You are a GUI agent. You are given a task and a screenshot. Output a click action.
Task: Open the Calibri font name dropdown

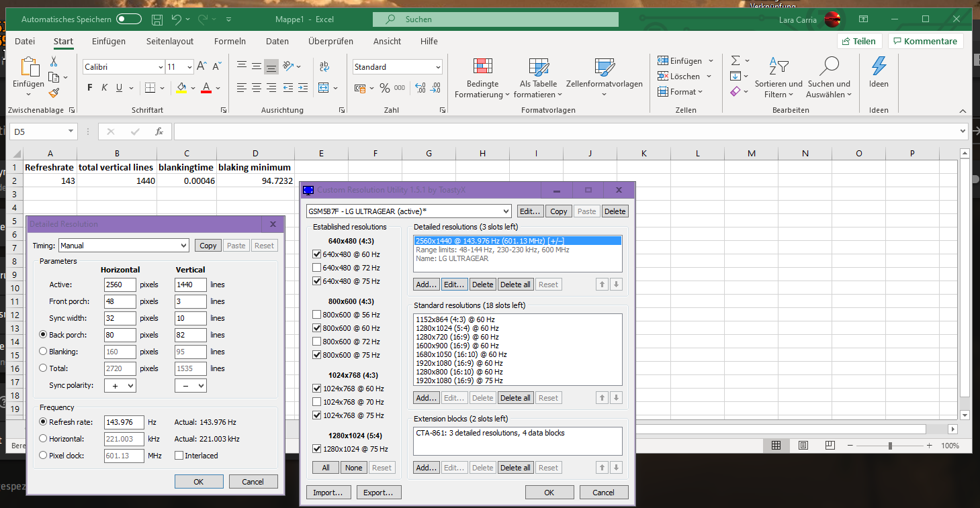161,67
